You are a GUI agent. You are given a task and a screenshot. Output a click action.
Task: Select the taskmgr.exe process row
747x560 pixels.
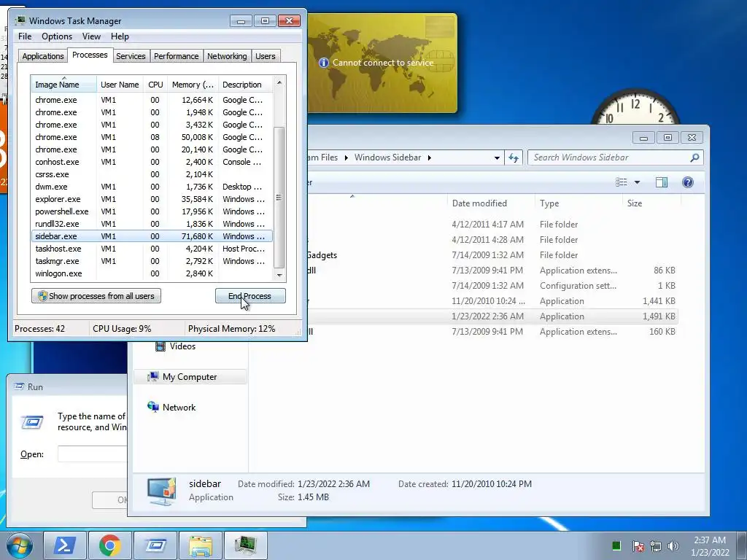click(152, 261)
